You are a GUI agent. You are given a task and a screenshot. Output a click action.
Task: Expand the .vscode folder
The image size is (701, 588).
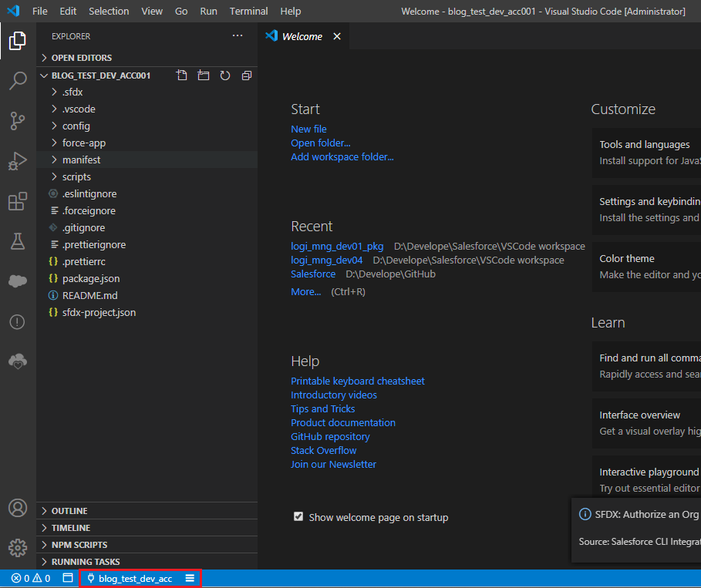147,109
